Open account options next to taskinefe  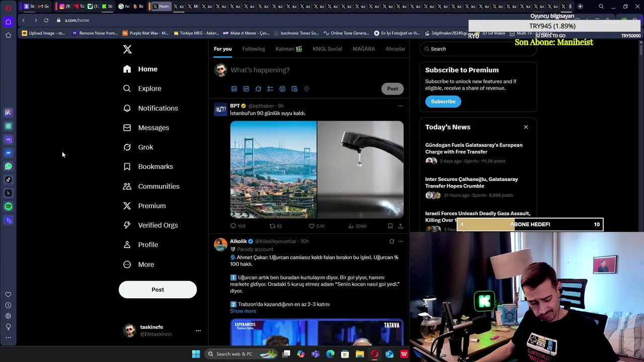pos(198,330)
